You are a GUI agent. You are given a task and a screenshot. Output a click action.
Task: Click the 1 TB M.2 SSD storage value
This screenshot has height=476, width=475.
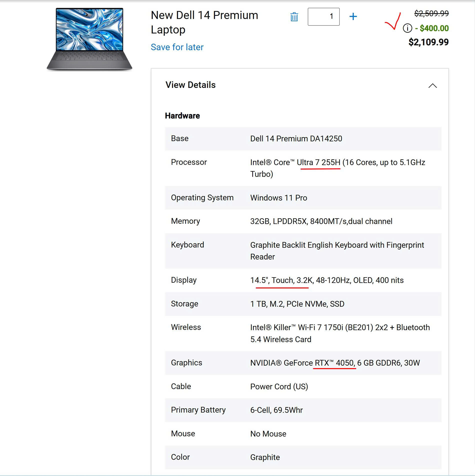click(x=297, y=304)
